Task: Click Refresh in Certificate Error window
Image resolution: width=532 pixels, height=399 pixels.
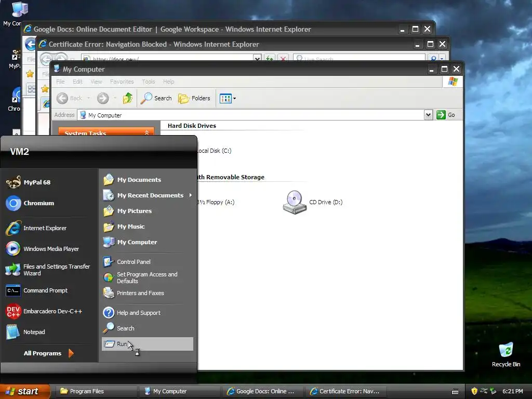Action: 270,58
